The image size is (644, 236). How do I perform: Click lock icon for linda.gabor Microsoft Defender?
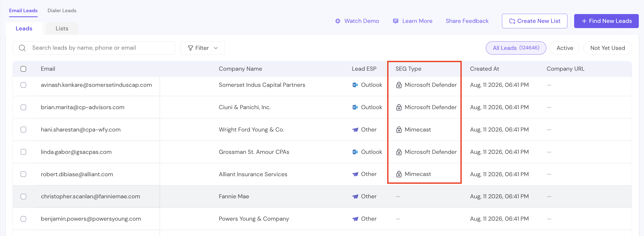coord(399,152)
